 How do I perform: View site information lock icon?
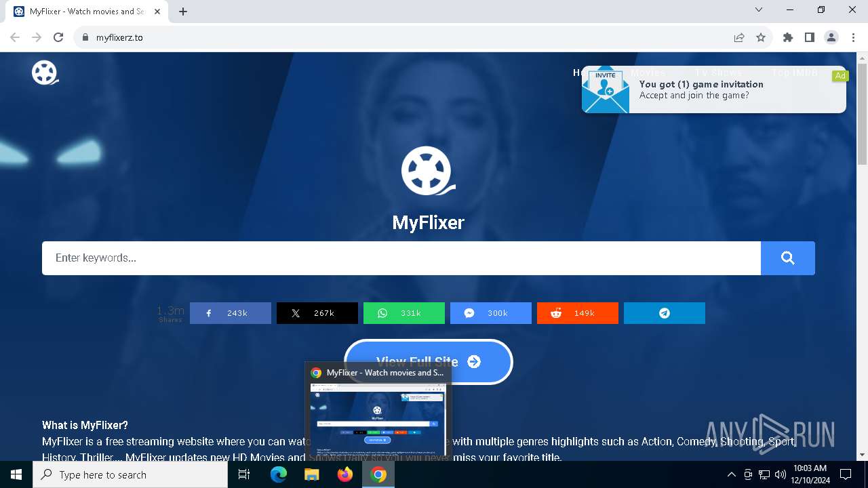(x=85, y=37)
